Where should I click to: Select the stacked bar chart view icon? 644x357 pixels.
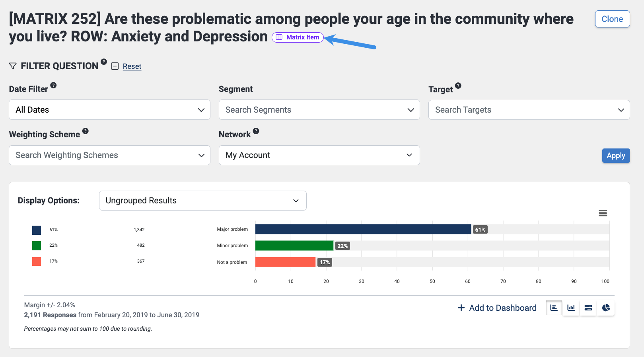click(588, 308)
